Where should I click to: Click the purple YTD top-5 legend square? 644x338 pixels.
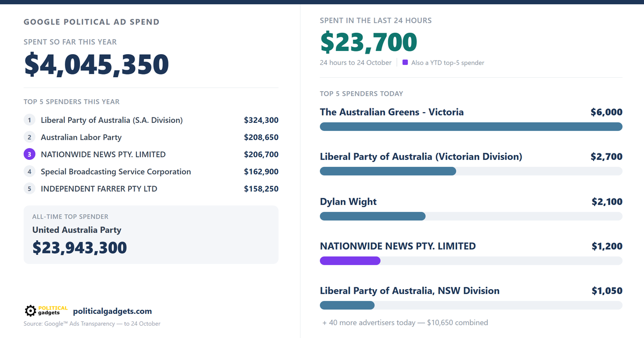(405, 62)
